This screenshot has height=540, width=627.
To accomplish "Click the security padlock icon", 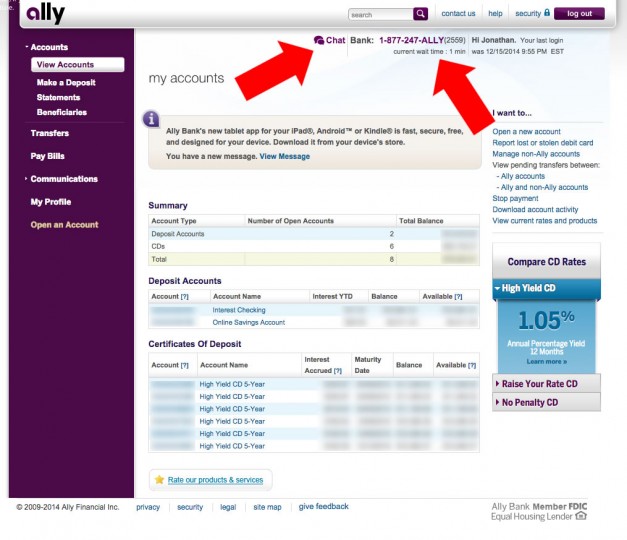I will 547,13.
